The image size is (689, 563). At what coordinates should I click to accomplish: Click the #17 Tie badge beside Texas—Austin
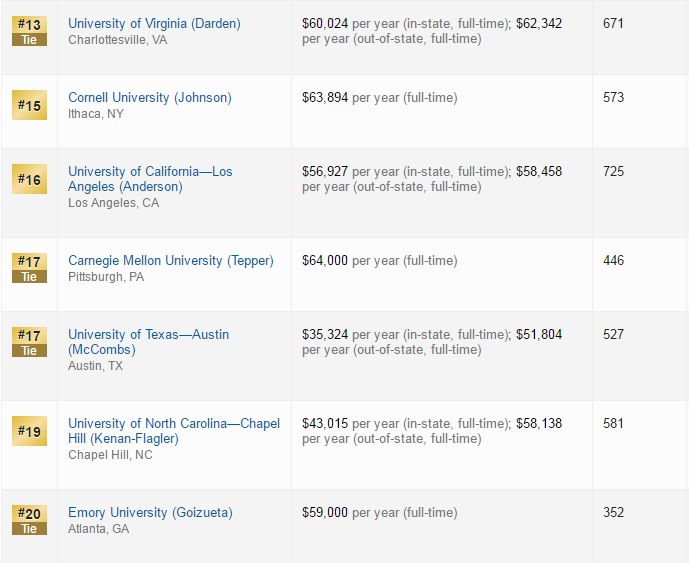pos(29,342)
